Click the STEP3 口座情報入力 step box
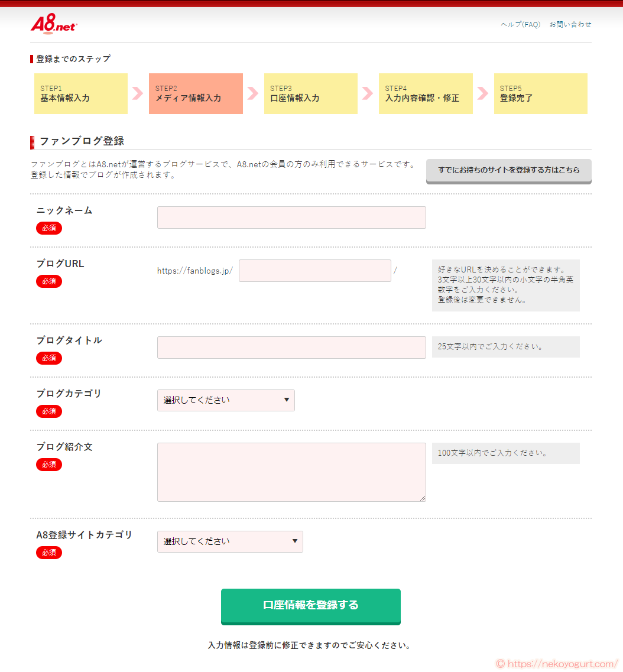 point(310,93)
